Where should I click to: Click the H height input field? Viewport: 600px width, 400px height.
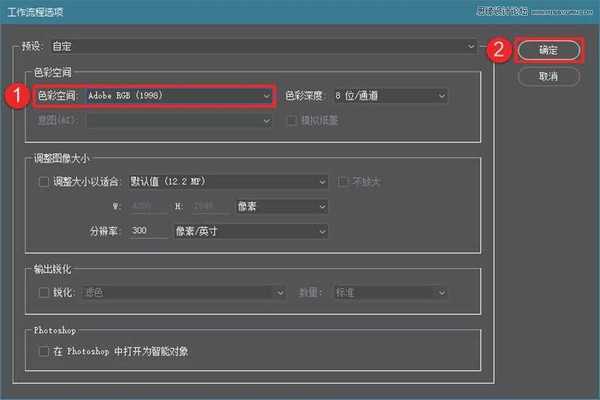click(210, 207)
